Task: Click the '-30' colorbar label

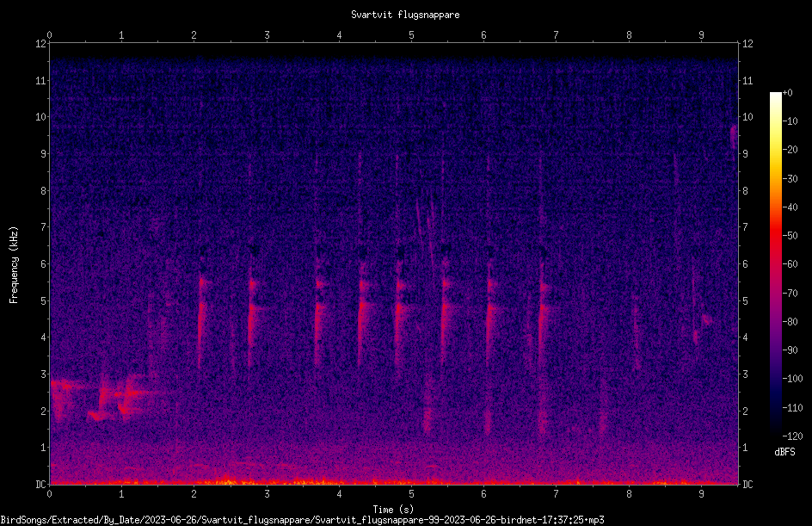Action: [790, 178]
